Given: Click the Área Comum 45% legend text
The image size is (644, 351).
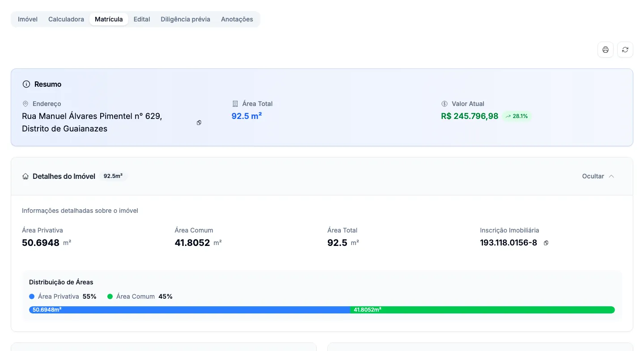Looking at the screenshot, I should tap(144, 296).
